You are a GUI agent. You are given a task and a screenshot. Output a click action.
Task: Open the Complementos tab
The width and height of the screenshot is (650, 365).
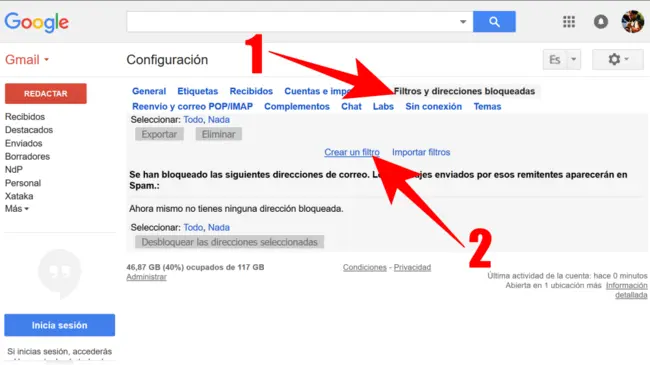tap(297, 107)
